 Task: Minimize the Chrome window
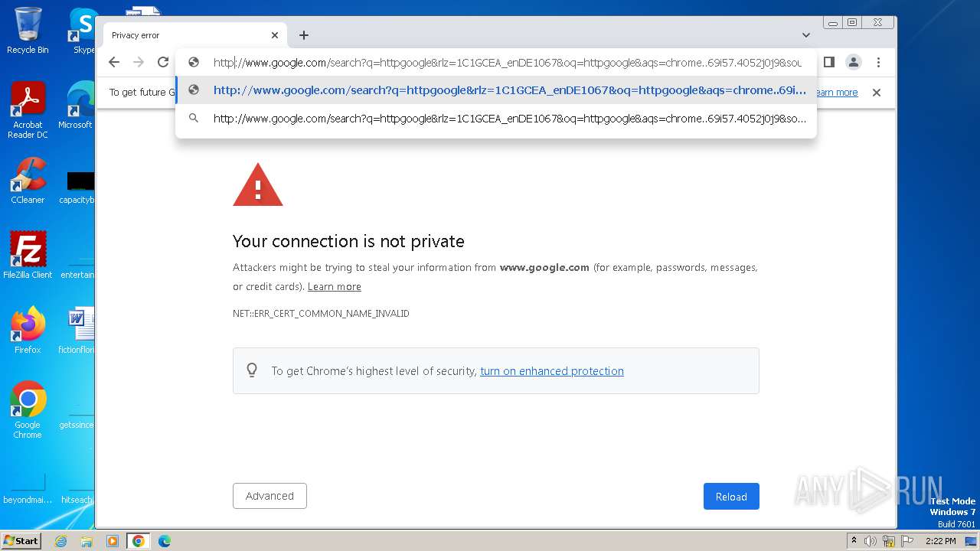[832, 23]
